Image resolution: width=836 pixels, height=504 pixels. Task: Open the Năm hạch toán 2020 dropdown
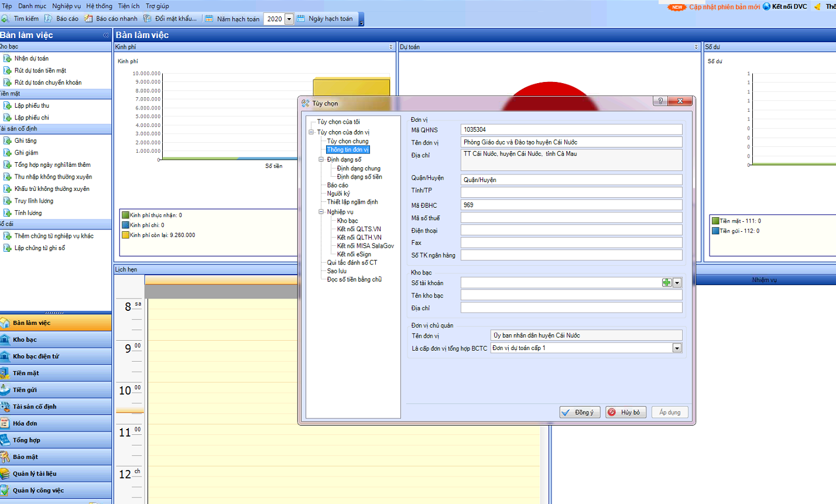click(289, 19)
